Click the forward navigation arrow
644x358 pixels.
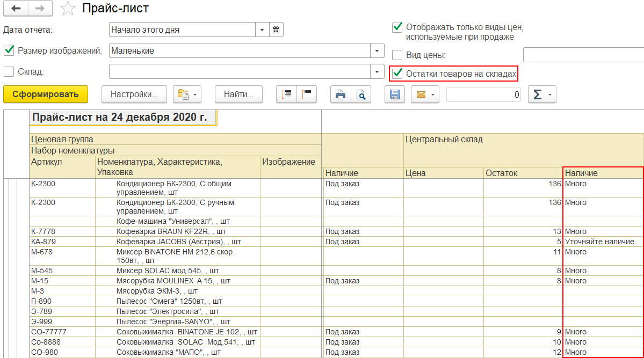[x=40, y=9]
